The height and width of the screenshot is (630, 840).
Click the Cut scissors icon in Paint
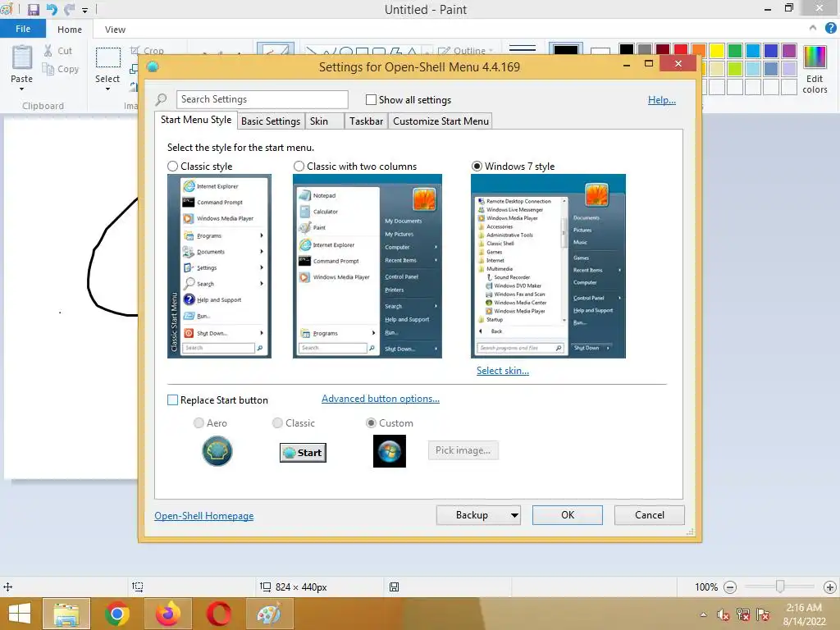click(48, 51)
